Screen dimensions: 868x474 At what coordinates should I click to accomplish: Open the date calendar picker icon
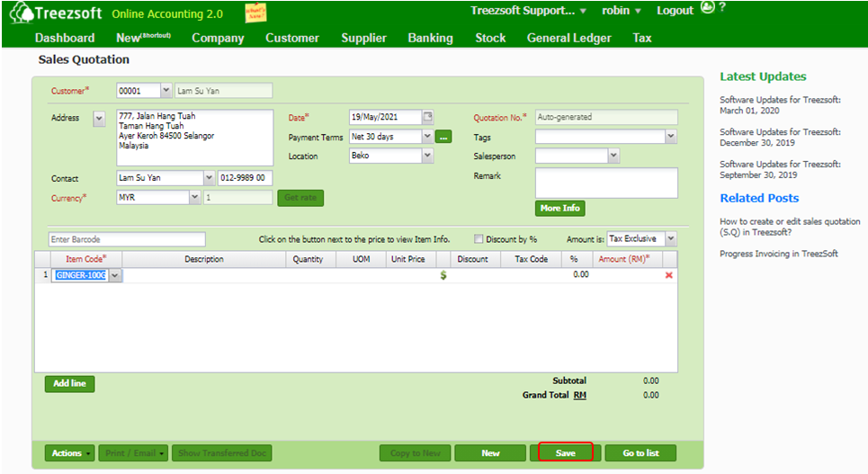click(428, 116)
